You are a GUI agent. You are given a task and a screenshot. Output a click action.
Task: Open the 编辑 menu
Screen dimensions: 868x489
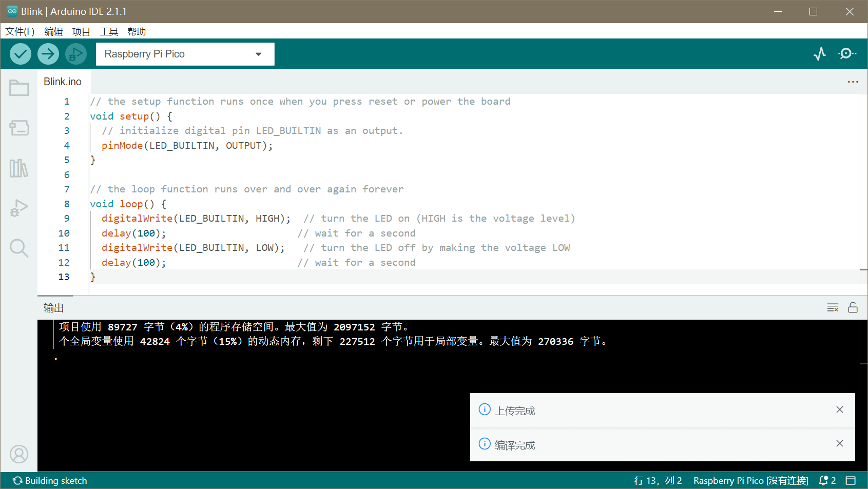(53, 31)
